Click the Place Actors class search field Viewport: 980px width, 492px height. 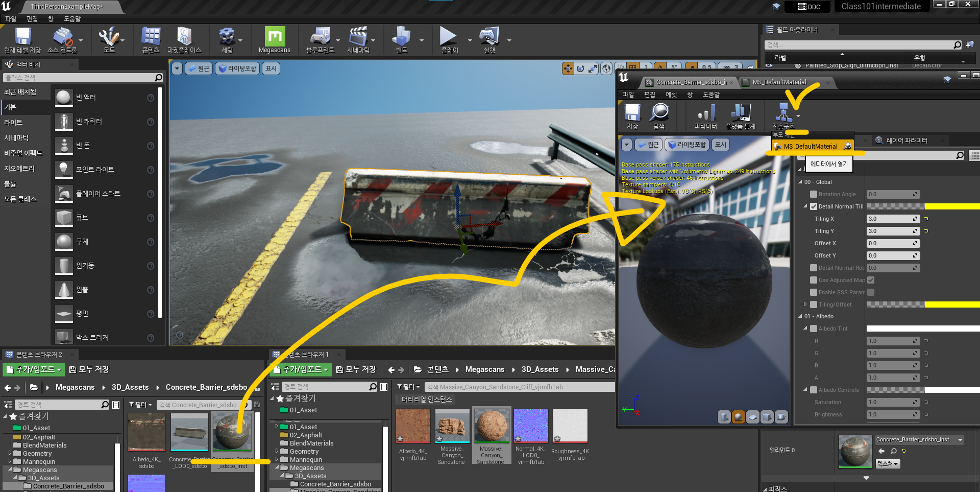point(83,78)
